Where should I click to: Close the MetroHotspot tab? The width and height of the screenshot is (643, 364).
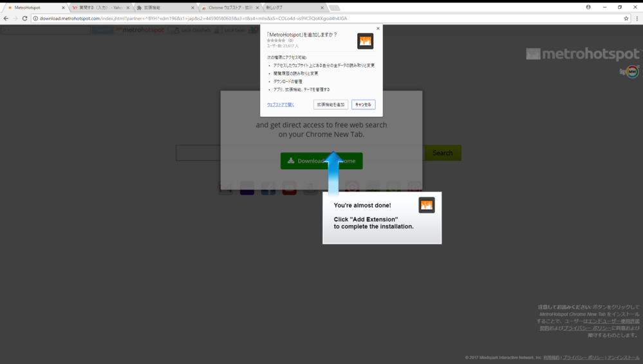pos(63,8)
